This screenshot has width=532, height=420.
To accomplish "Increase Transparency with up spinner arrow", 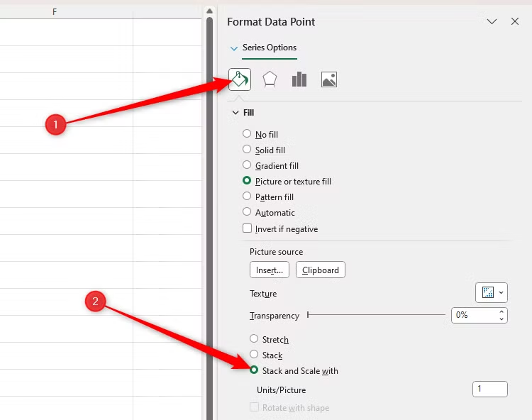I will coord(501,311).
